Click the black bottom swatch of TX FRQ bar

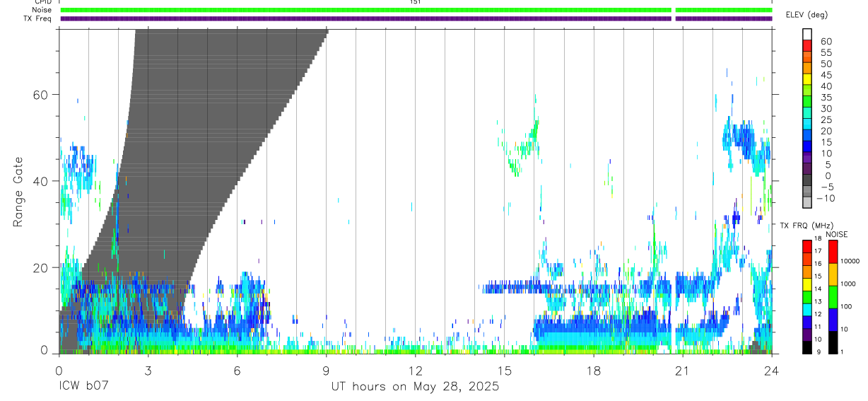point(807,346)
